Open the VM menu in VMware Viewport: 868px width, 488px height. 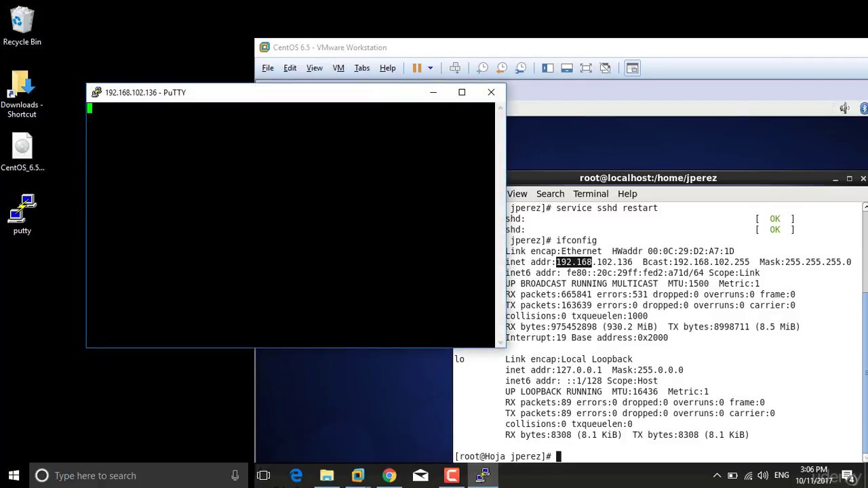(338, 68)
